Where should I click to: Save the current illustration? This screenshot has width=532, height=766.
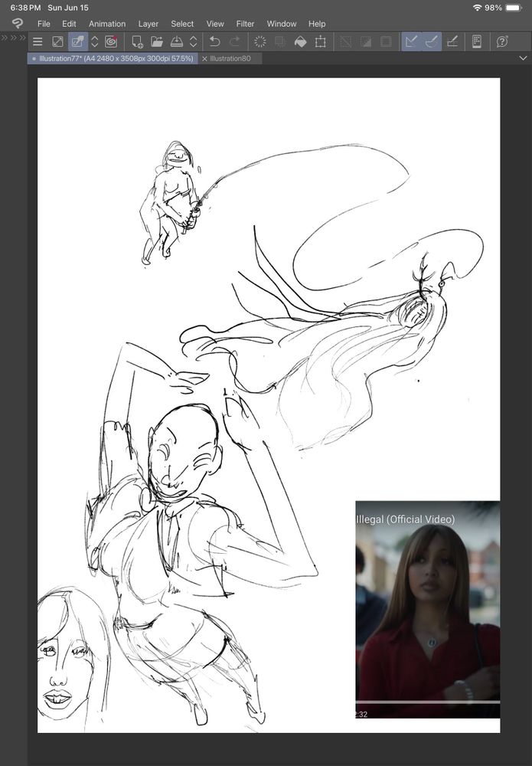point(176,42)
